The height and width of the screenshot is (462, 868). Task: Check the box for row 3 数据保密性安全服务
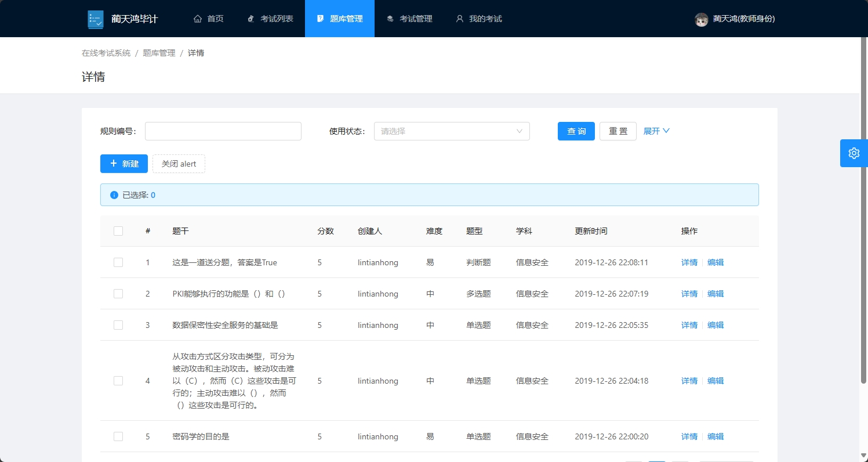pos(118,325)
